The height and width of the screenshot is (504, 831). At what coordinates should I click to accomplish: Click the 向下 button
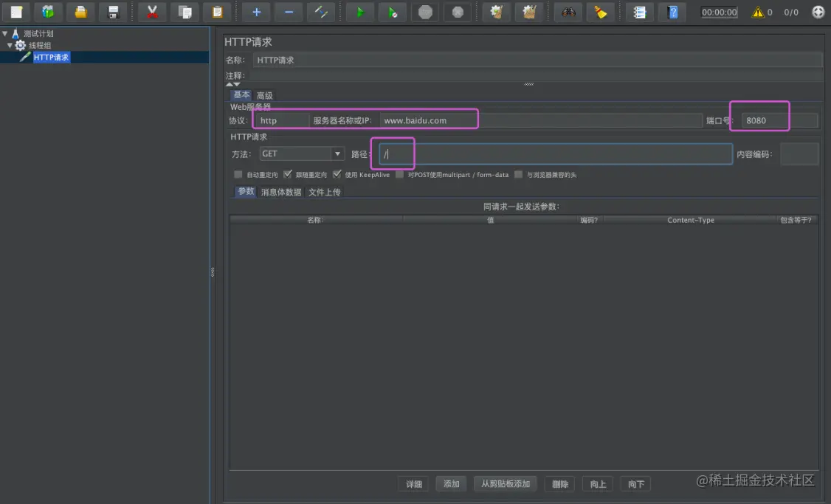click(635, 484)
